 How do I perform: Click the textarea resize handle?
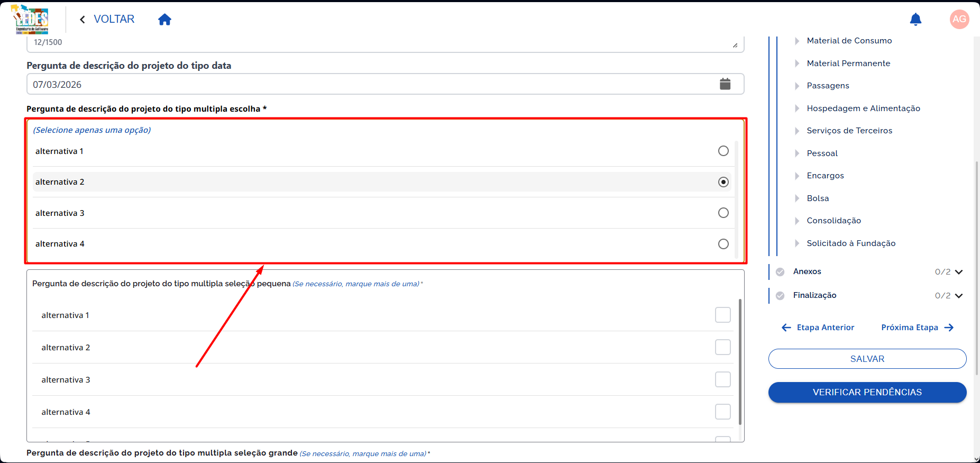[735, 46]
